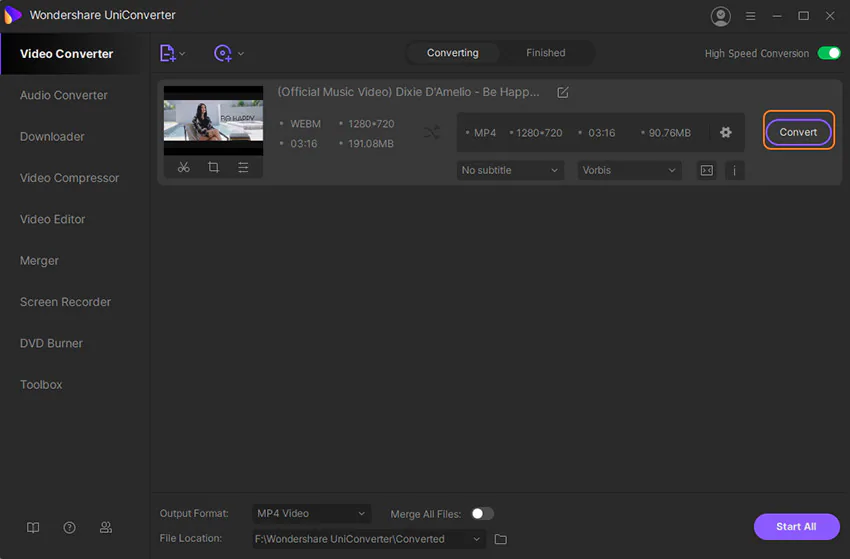850x559 pixels.
Task: Open the No subtitle dropdown
Action: pyautogui.click(x=510, y=170)
